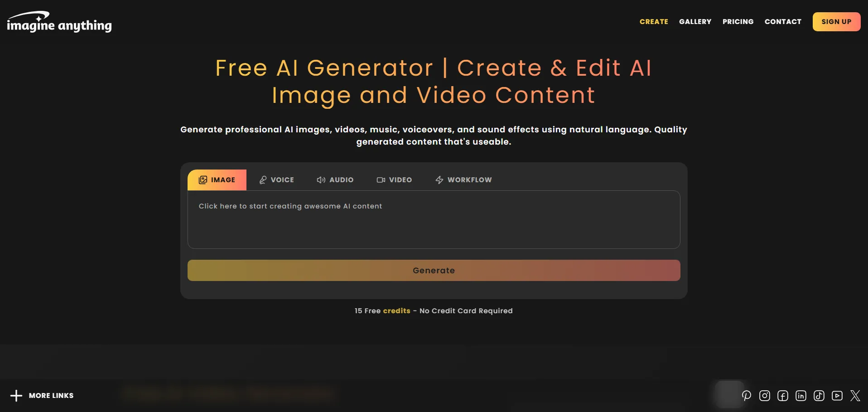Open the YouTube channel icon
868x412 pixels.
coord(837,396)
